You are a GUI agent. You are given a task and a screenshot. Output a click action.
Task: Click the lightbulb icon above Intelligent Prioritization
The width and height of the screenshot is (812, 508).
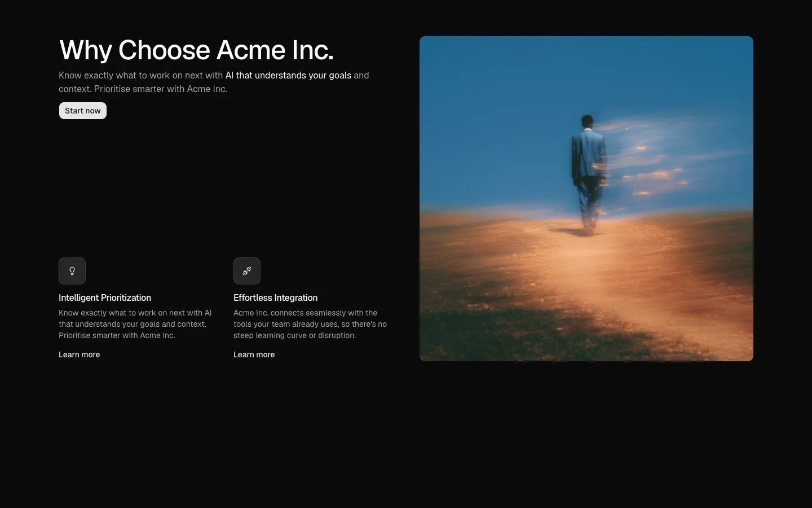point(72,271)
